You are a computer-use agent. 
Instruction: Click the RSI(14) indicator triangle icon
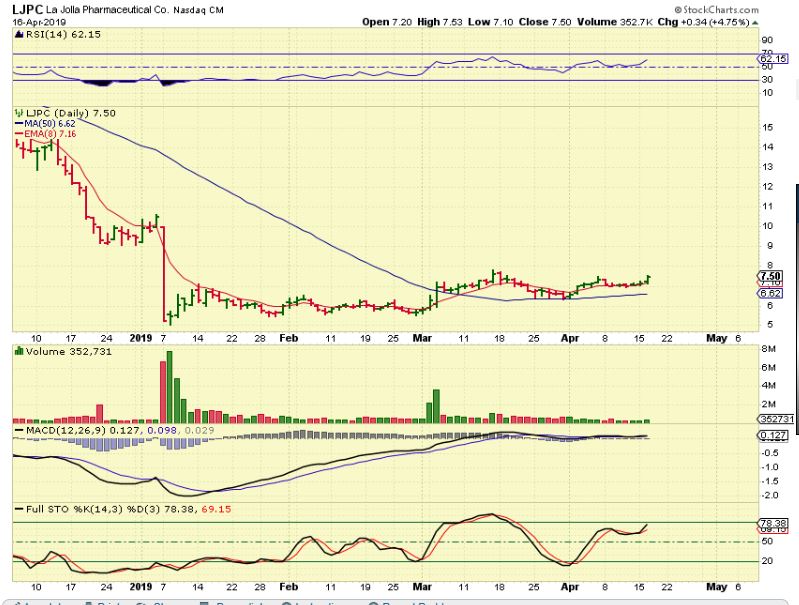[19, 35]
